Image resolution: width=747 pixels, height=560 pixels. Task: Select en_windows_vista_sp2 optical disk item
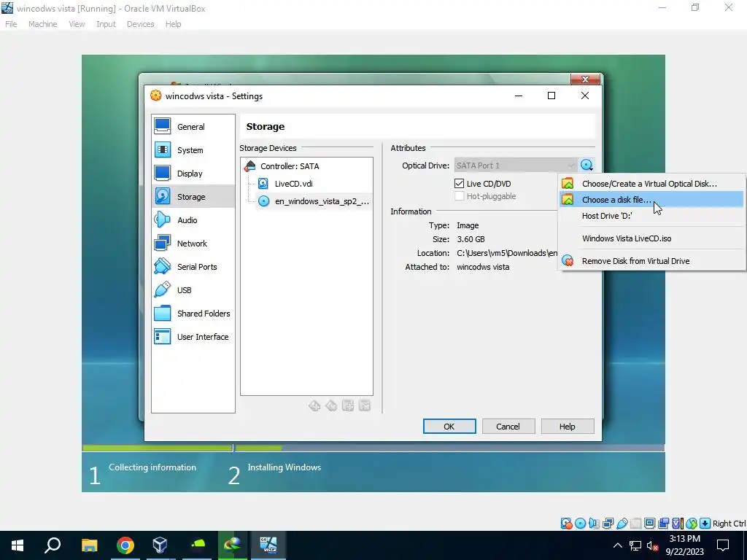click(314, 201)
